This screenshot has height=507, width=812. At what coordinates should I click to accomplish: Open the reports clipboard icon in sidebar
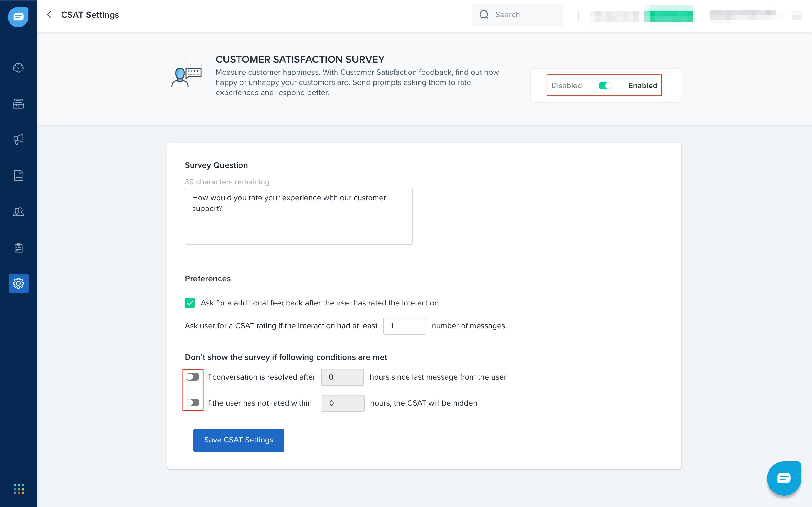point(18,247)
